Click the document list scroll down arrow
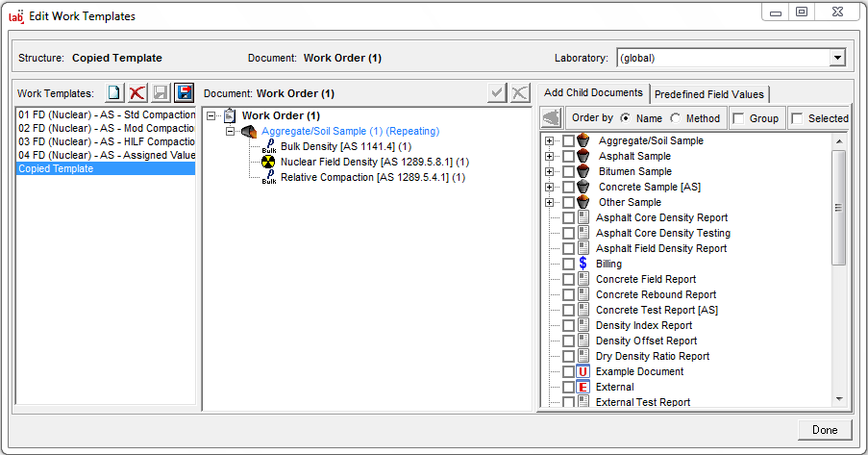The image size is (868, 455). (838, 398)
